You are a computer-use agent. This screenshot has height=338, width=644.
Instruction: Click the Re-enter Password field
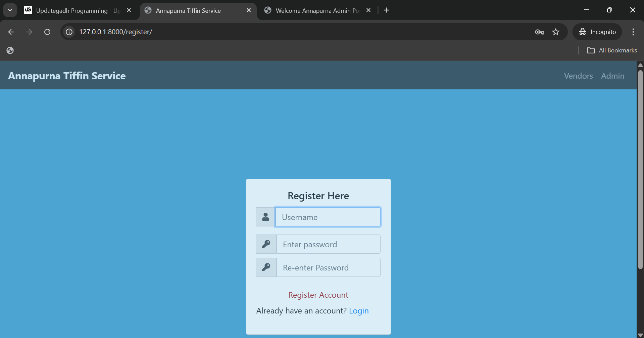(x=328, y=267)
